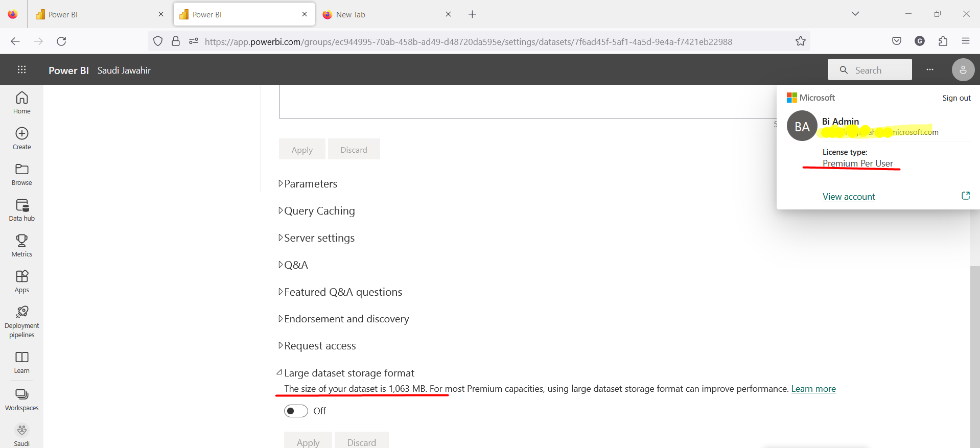The image size is (980, 448).
Task: Save page to Pocket
Action: coord(897,41)
